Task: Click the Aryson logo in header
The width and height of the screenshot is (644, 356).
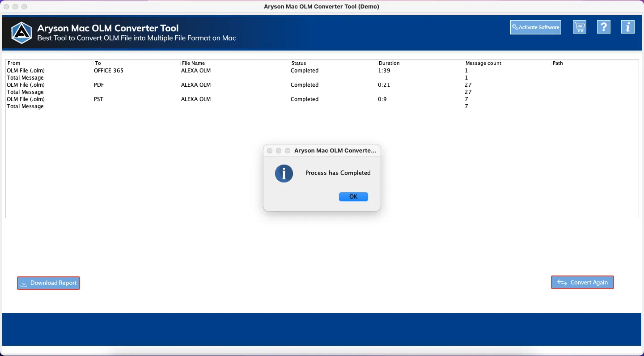Action: pyautogui.click(x=22, y=33)
